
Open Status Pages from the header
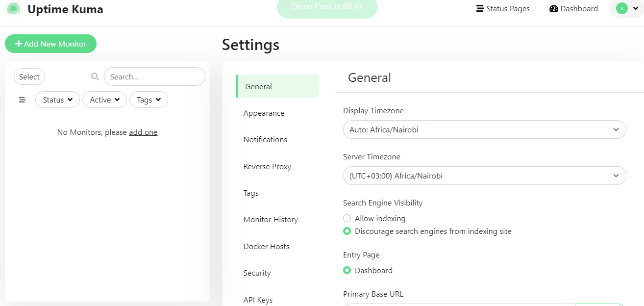(503, 8)
